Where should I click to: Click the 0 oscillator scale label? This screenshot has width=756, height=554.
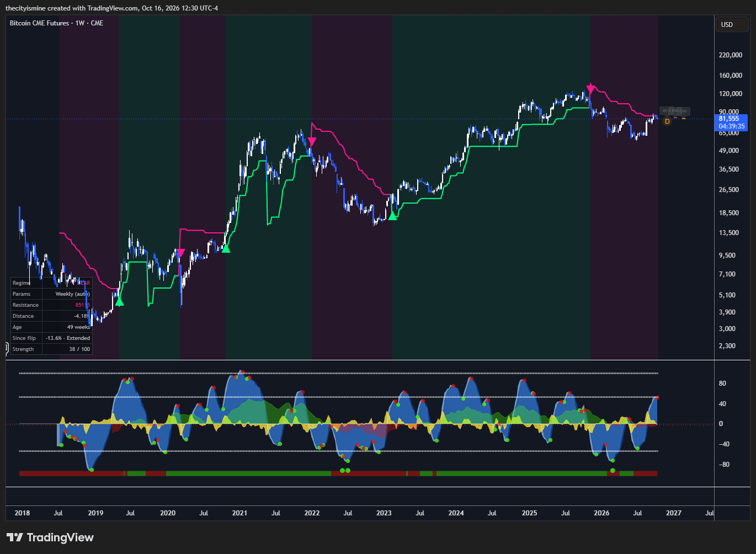(x=721, y=424)
